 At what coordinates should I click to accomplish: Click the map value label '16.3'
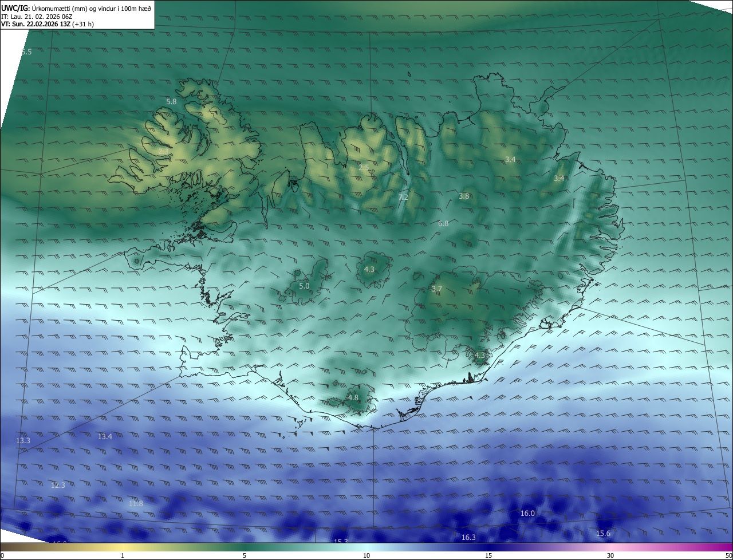coord(468,537)
